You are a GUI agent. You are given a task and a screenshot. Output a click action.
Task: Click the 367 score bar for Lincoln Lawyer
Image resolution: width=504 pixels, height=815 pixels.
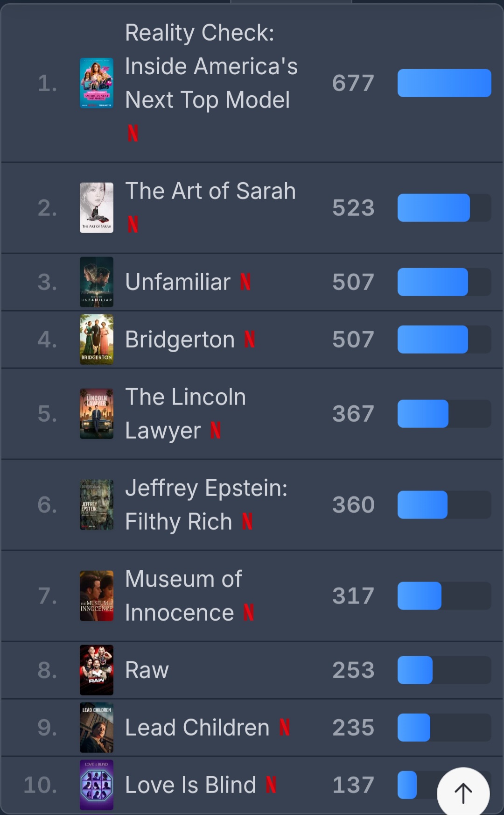444,414
